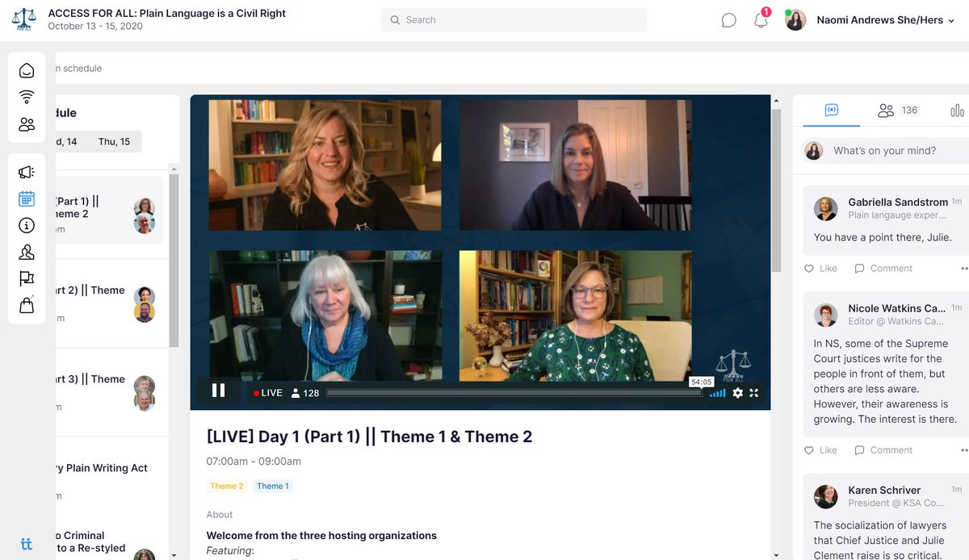Screen dimensions: 969x560
Task: Comment on Nicole Watkins' post
Action: [x=883, y=449]
